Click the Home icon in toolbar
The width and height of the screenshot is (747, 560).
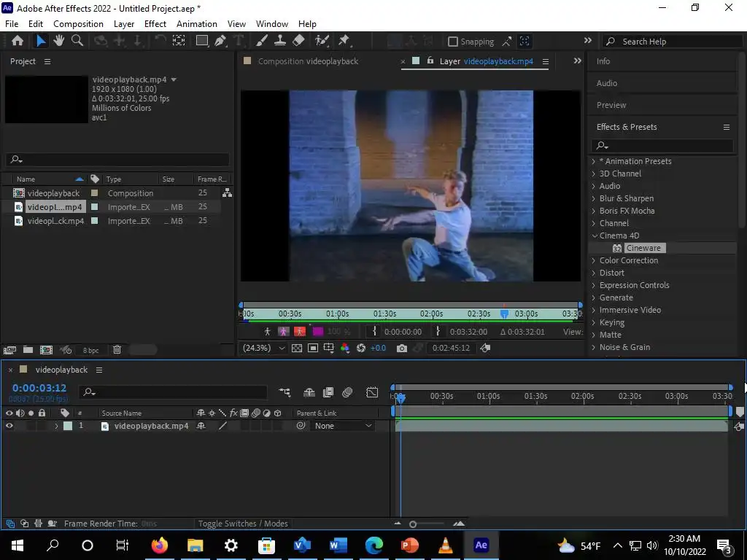[18, 41]
